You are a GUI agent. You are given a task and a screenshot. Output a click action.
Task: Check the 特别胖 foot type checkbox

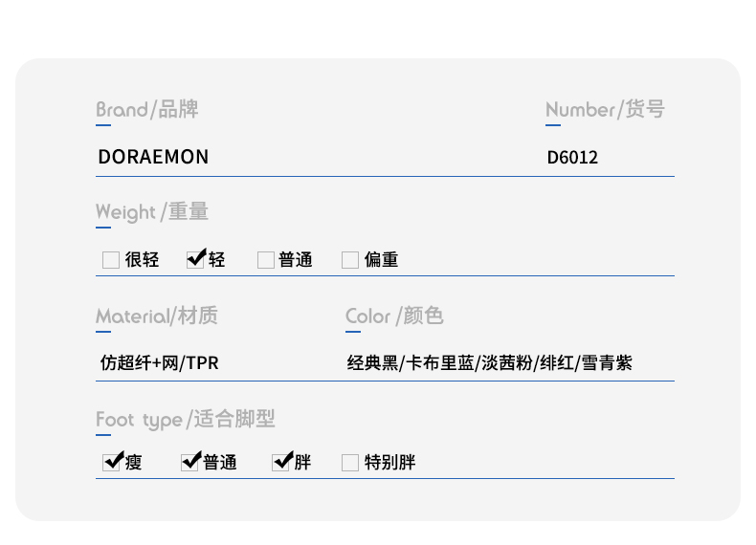click(x=350, y=463)
